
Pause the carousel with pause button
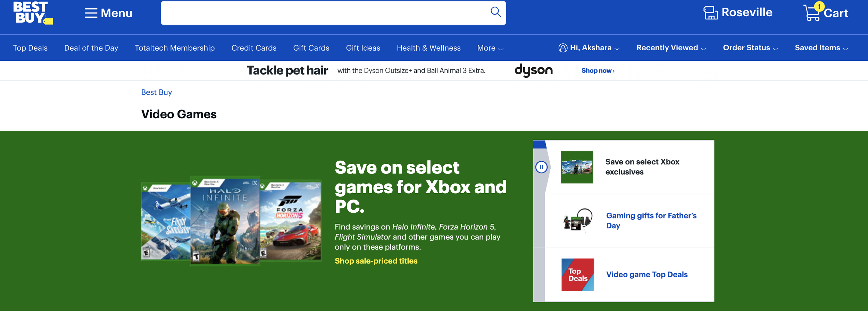(x=541, y=167)
